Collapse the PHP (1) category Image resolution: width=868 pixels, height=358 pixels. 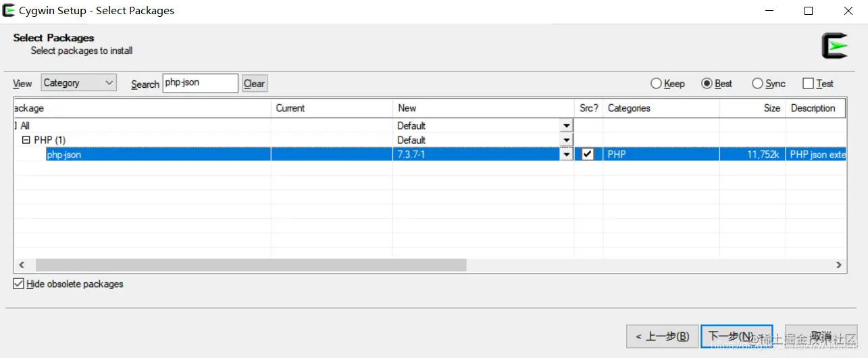[x=26, y=140]
